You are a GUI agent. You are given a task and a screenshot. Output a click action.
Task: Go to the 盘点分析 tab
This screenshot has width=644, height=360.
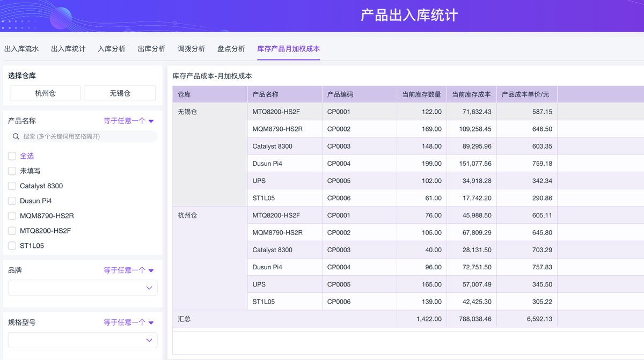click(x=231, y=49)
